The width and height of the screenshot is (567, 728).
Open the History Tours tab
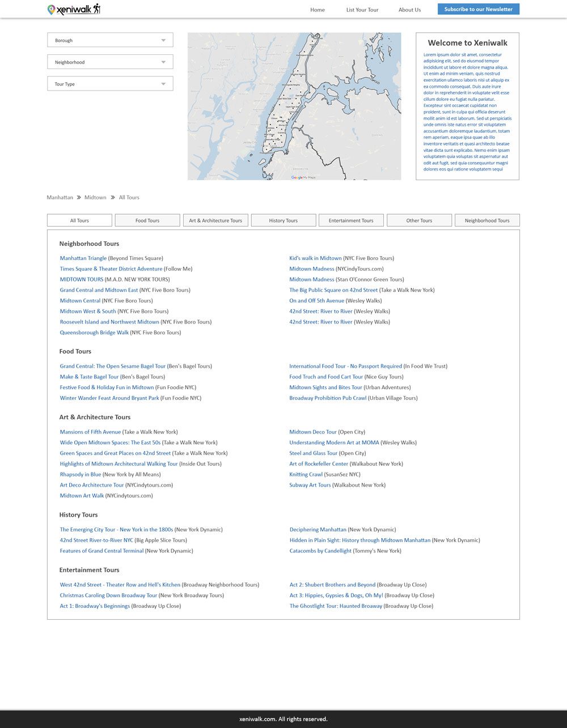pyautogui.click(x=283, y=220)
